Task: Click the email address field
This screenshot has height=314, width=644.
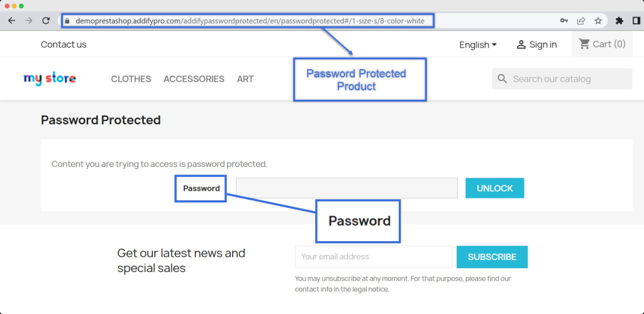Action: click(374, 257)
